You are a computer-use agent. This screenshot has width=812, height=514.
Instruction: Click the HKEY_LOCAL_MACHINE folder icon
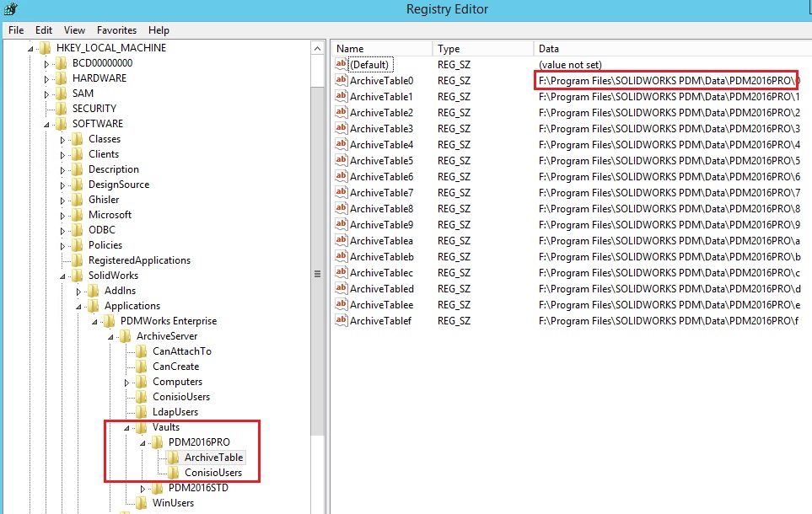tap(46, 48)
